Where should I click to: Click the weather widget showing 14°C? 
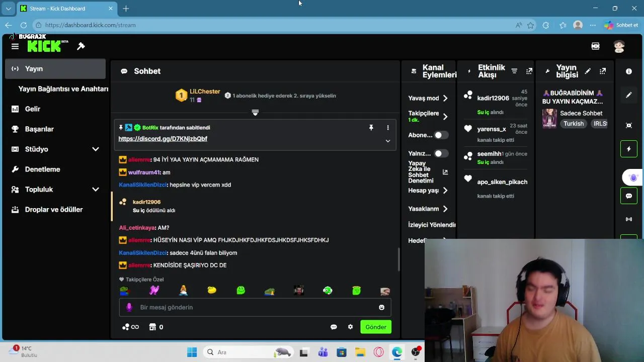click(24, 351)
